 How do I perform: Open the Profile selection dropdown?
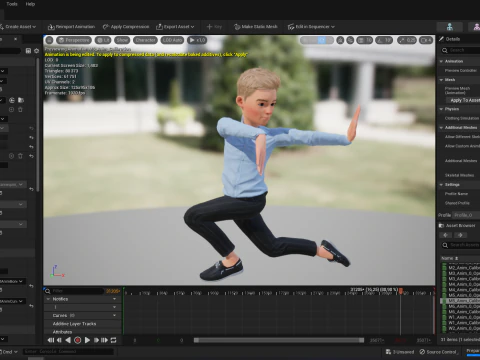[467, 215]
